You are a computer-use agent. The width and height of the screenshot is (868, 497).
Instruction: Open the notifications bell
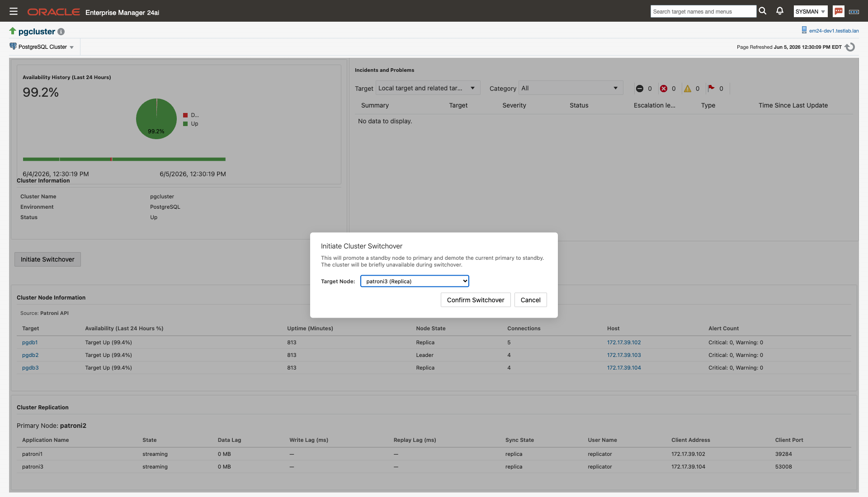(780, 11)
